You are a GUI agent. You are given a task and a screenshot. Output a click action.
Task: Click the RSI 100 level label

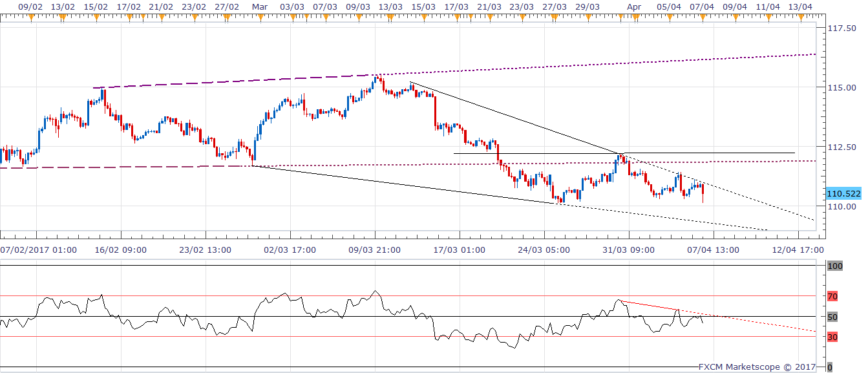[x=835, y=266]
